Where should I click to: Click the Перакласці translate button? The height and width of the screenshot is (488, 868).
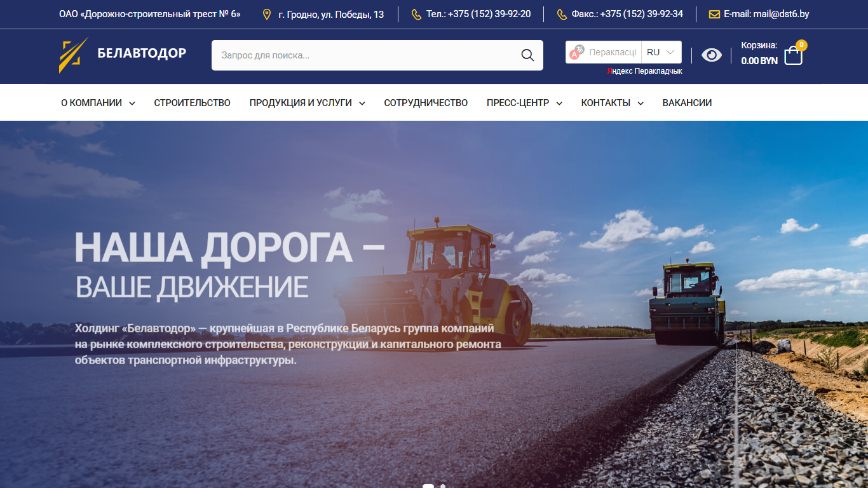[604, 52]
